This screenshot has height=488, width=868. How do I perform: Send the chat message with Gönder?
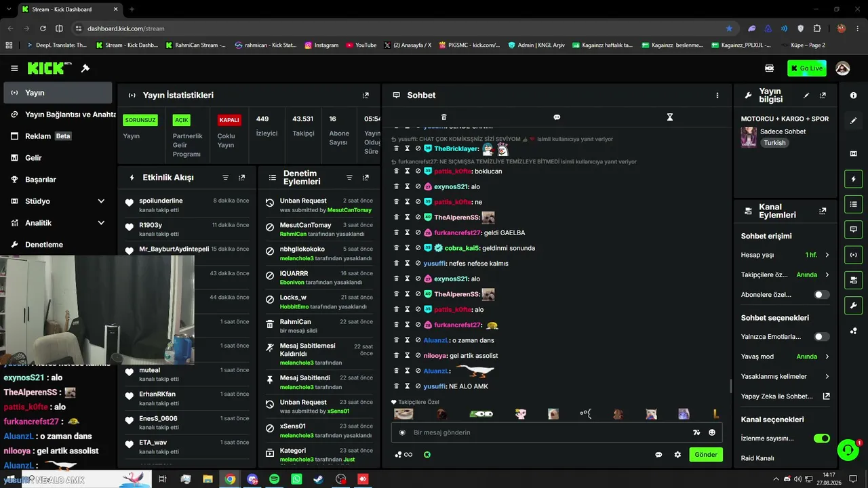705,455
